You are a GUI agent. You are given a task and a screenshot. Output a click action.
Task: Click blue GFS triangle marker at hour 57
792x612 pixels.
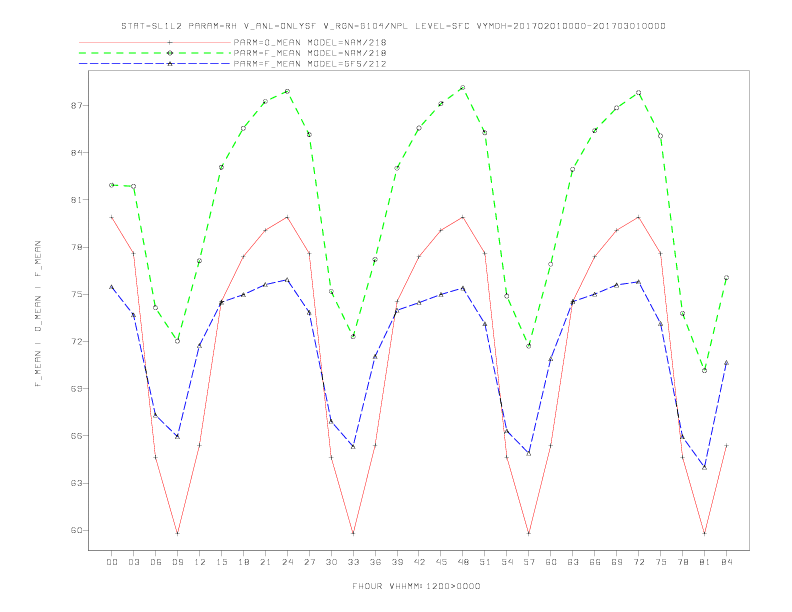529,453
